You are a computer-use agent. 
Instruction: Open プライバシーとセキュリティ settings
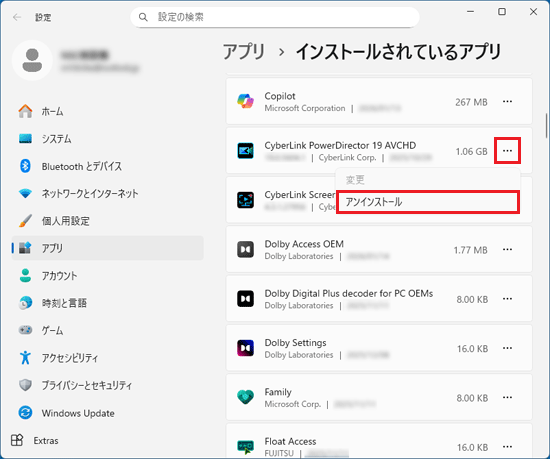pos(107,385)
